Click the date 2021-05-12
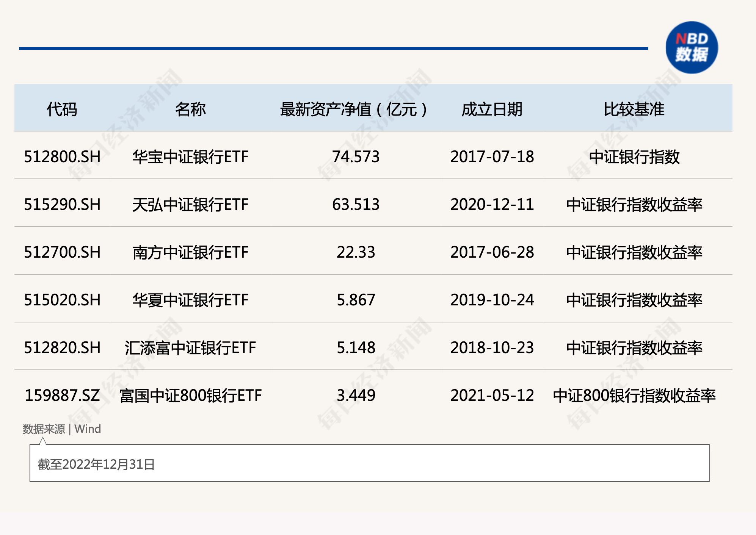 tap(492, 395)
